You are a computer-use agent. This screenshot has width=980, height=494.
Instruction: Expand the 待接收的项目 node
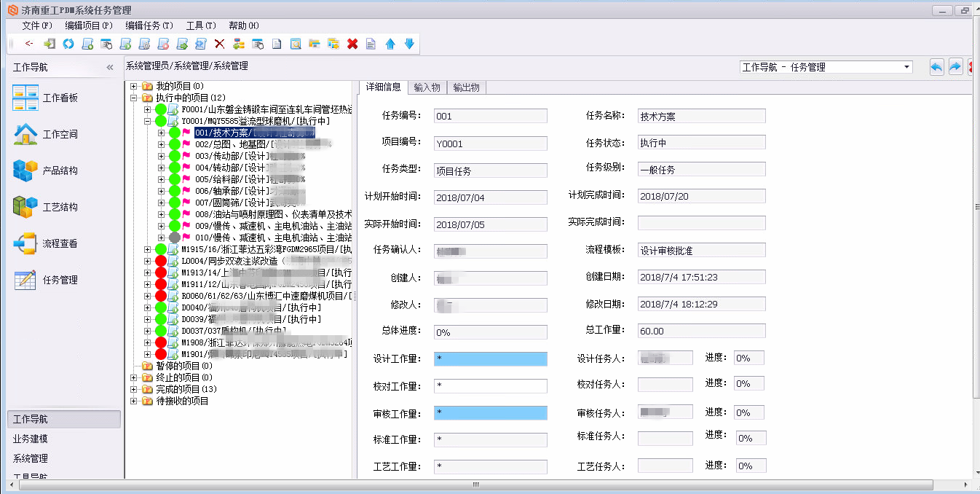pos(134,401)
